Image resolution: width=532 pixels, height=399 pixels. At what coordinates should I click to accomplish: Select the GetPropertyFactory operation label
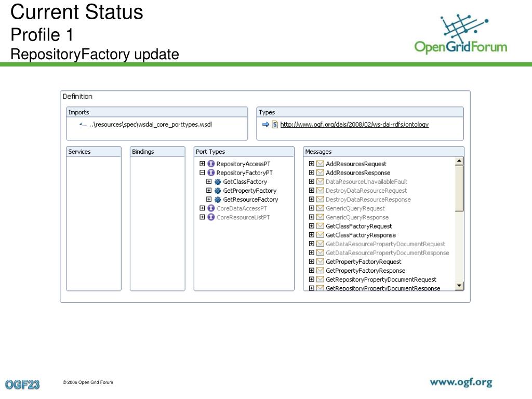(x=250, y=191)
